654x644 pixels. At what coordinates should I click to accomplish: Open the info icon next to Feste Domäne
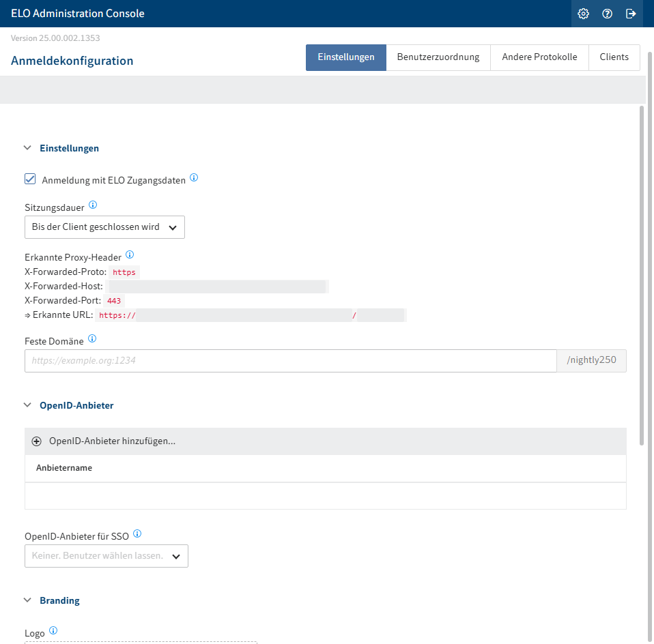pos(92,338)
